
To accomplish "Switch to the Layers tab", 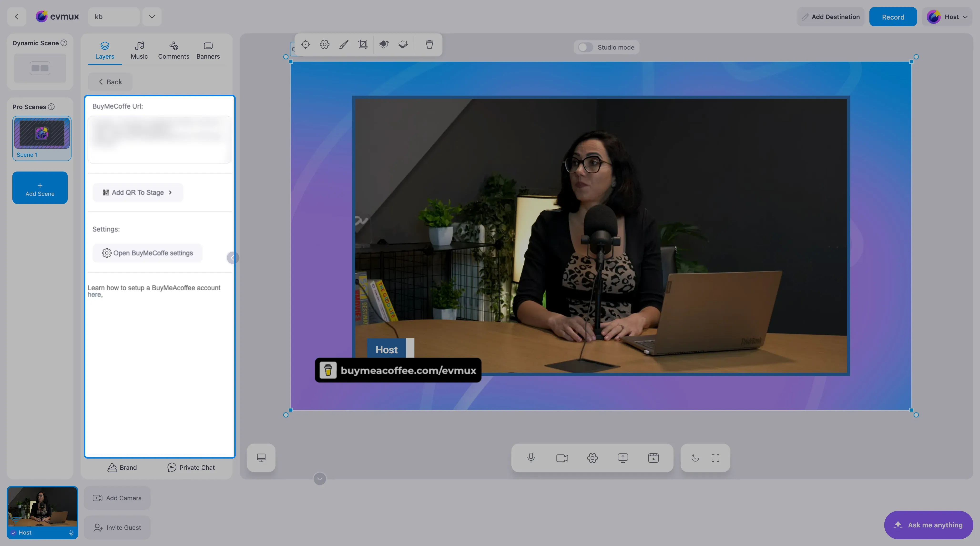I will (105, 51).
